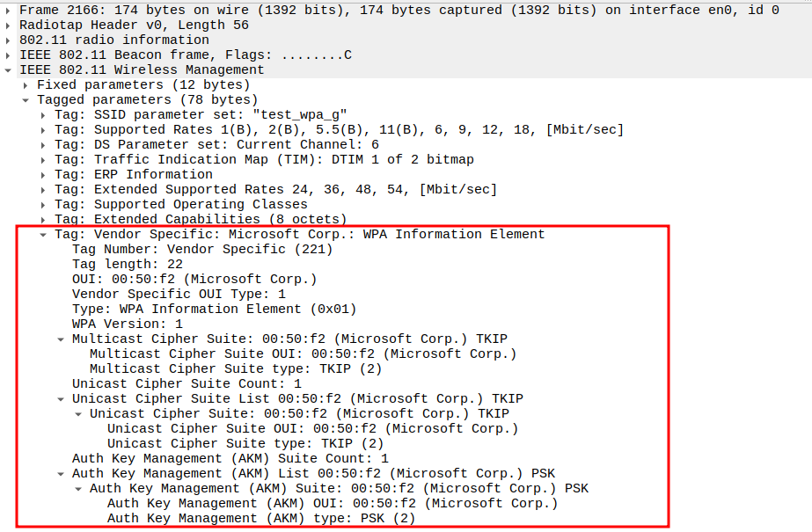Click the Unicast Cipher Suite Count: 1 line
The image size is (812, 532).
point(187,383)
